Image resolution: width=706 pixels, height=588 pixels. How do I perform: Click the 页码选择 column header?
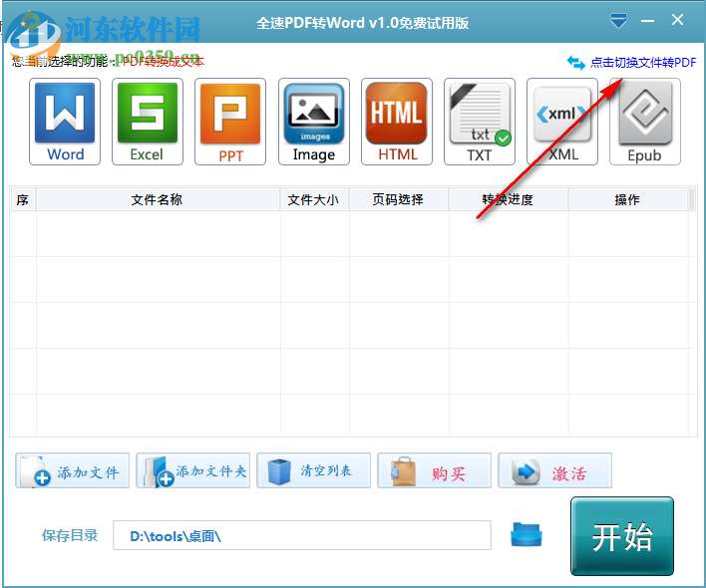[x=399, y=199]
